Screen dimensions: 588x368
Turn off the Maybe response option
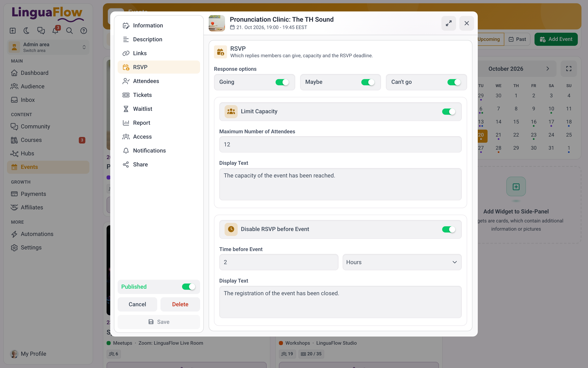pos(368,82)
